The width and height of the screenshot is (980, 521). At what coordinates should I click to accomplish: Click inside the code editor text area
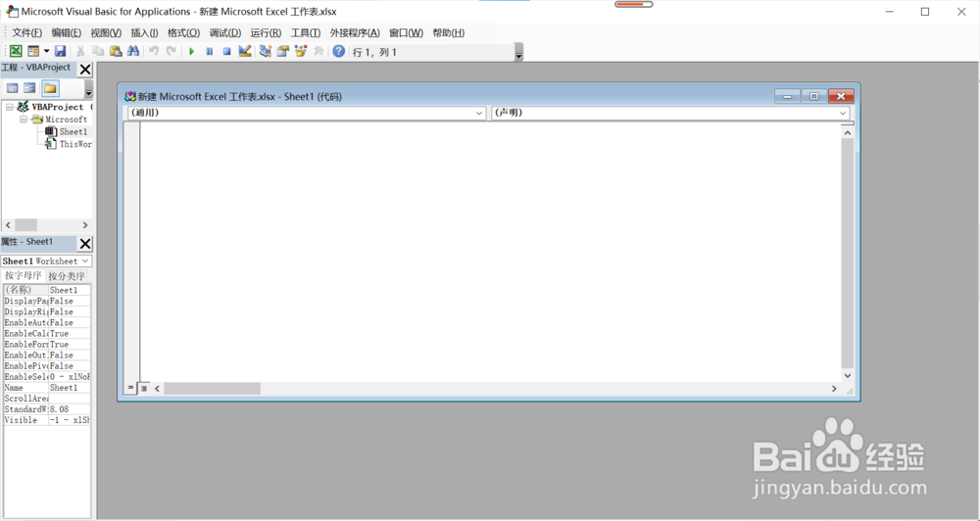pyautogui.click(x=491, y=250)
